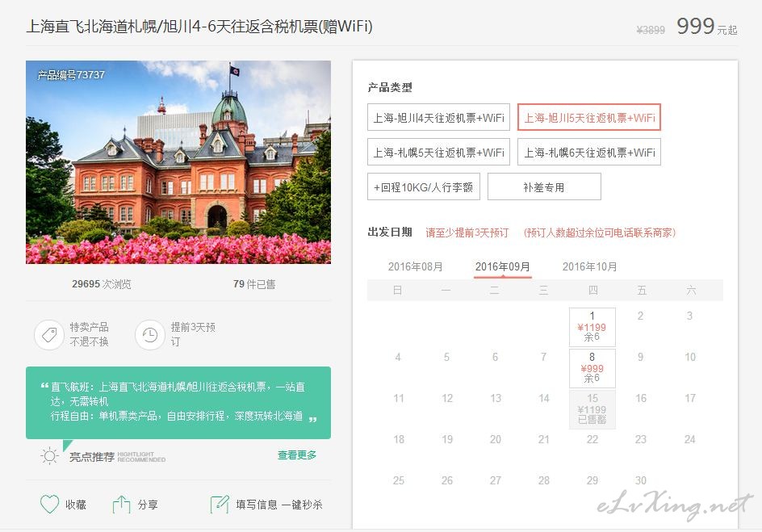Click the green highlights description box
The width and height of the screenshot is (762, 532).
click(x=178, y=403)
